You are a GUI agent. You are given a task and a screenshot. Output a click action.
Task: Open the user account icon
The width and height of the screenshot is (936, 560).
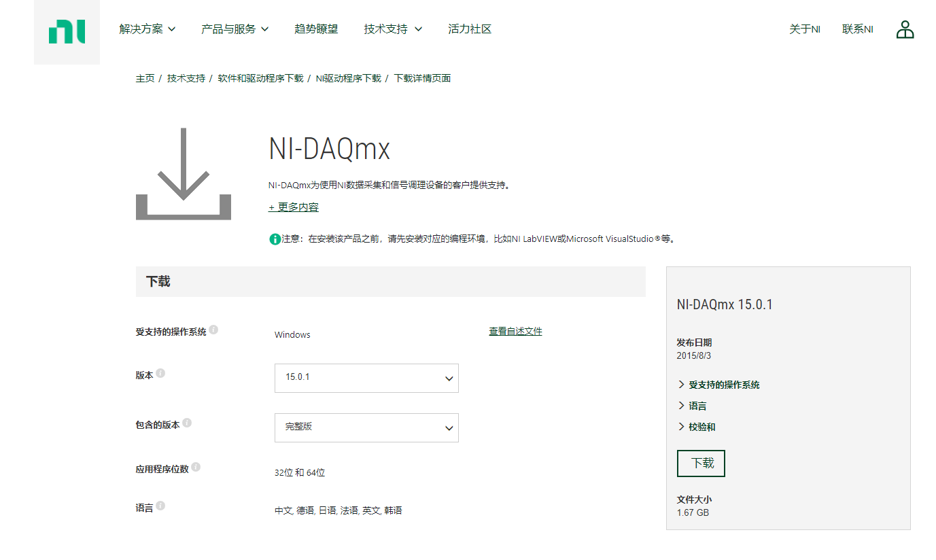(x=905, y=29)
